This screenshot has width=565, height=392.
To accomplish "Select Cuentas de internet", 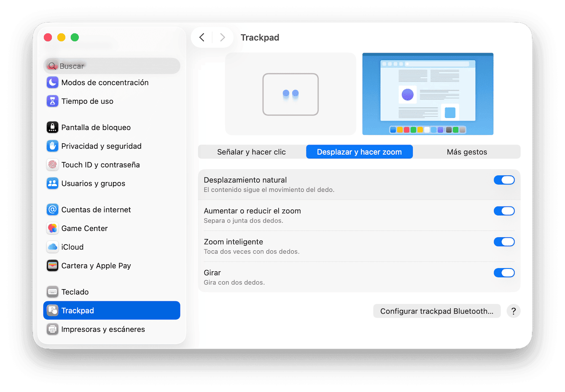I will 96,209.
